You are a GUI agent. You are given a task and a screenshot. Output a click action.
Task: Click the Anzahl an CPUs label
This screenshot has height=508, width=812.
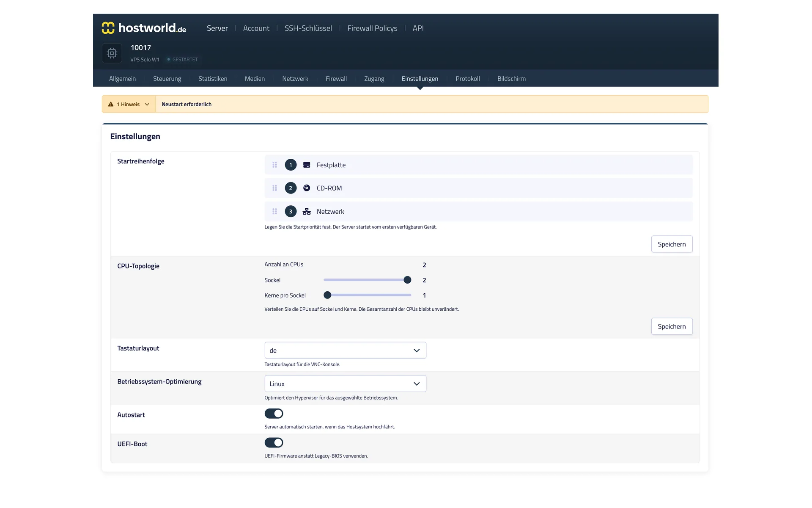click(x=284, y=265)
